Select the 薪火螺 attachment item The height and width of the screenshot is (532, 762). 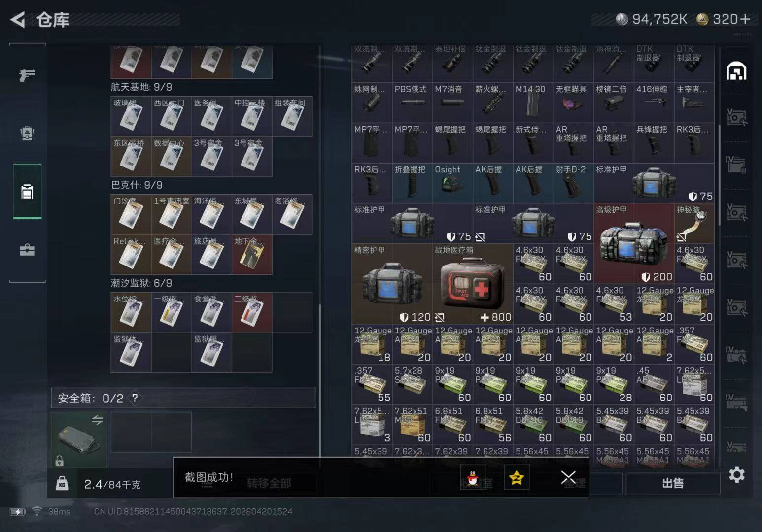(x=493, y=102)
